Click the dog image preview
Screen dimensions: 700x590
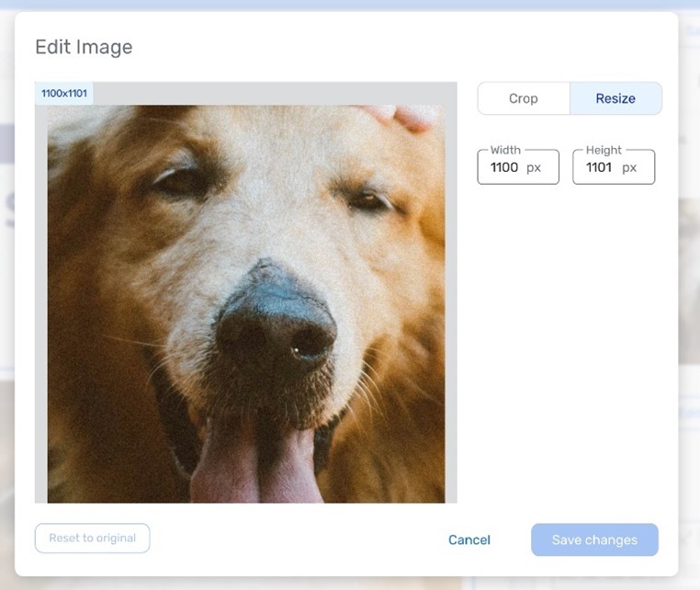tap(246, 303)
